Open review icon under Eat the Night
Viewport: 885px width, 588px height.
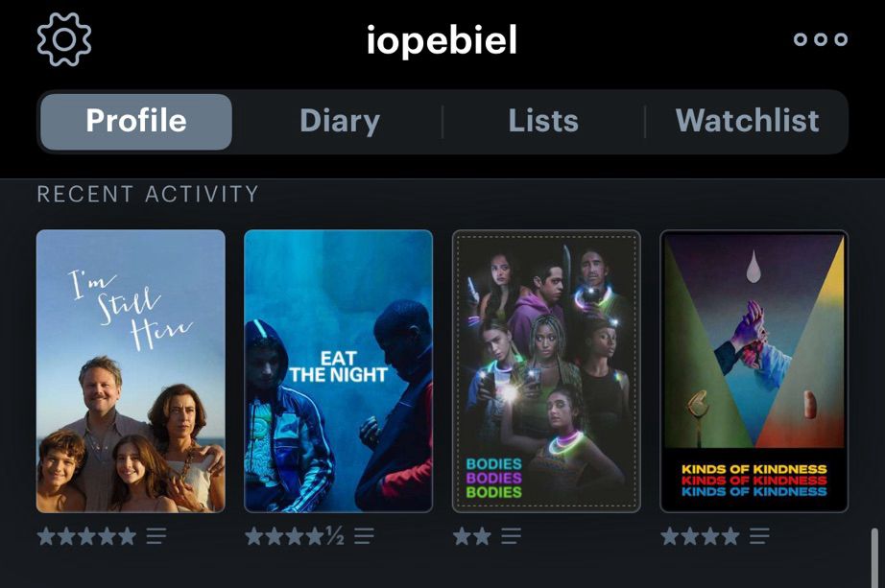click(364, 535)
